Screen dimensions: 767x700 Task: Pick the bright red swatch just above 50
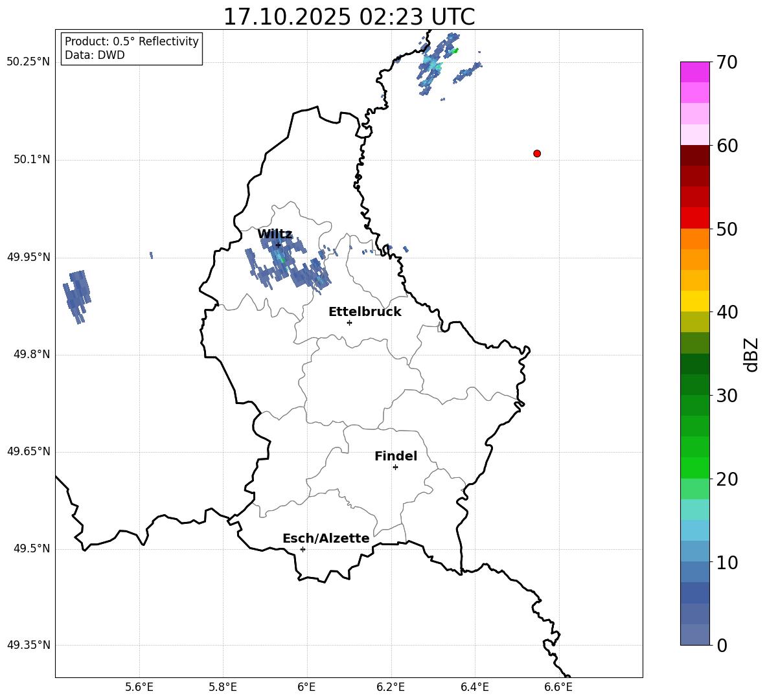point(694,218)
